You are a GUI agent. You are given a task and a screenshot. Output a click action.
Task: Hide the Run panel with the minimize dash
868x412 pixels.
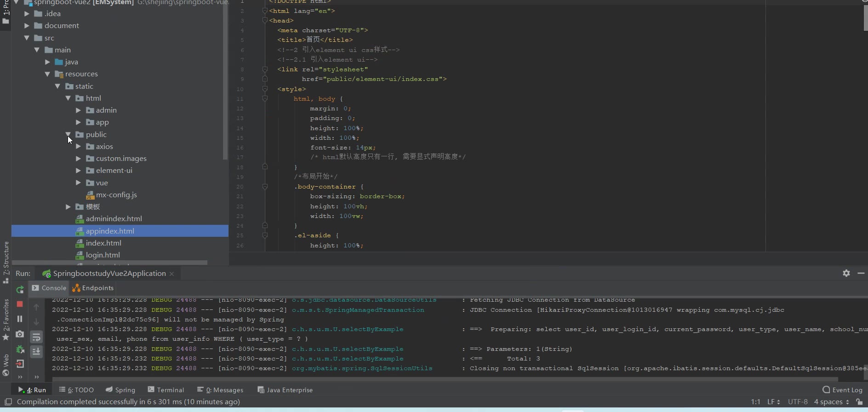(x=861, y=273)
